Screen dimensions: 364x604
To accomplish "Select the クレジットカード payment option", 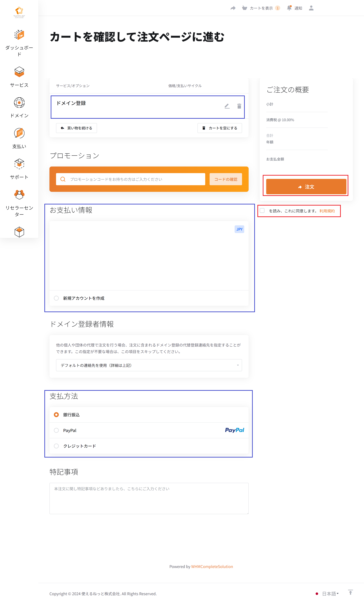I will tap(56, 446).
